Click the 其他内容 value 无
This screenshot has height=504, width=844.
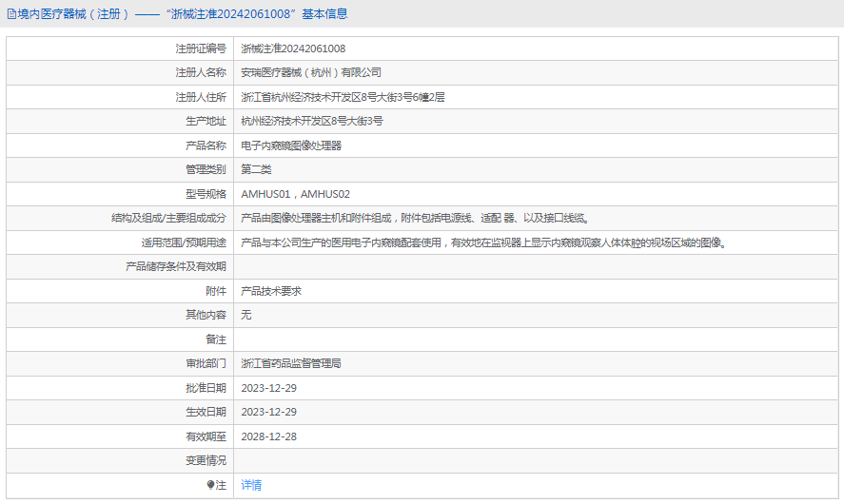[246, 315]
